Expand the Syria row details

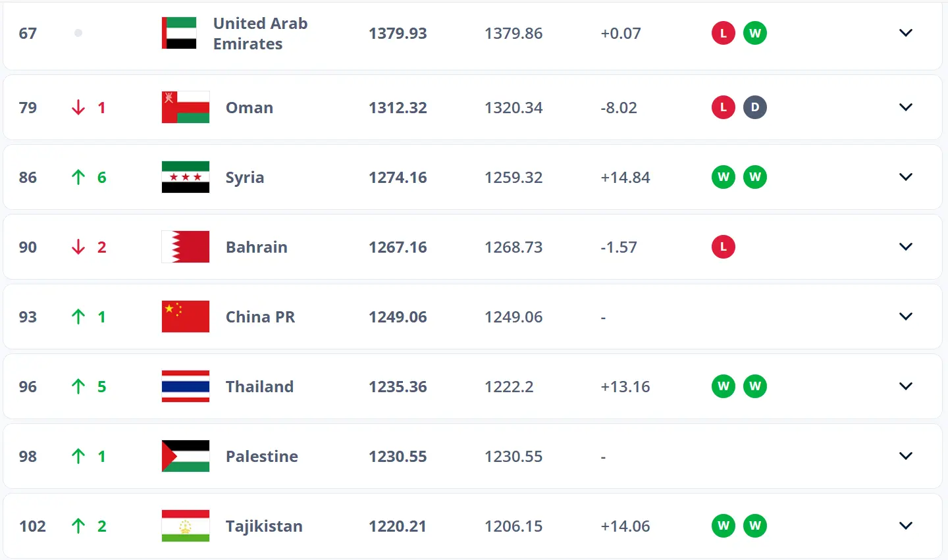coord(906,177)
